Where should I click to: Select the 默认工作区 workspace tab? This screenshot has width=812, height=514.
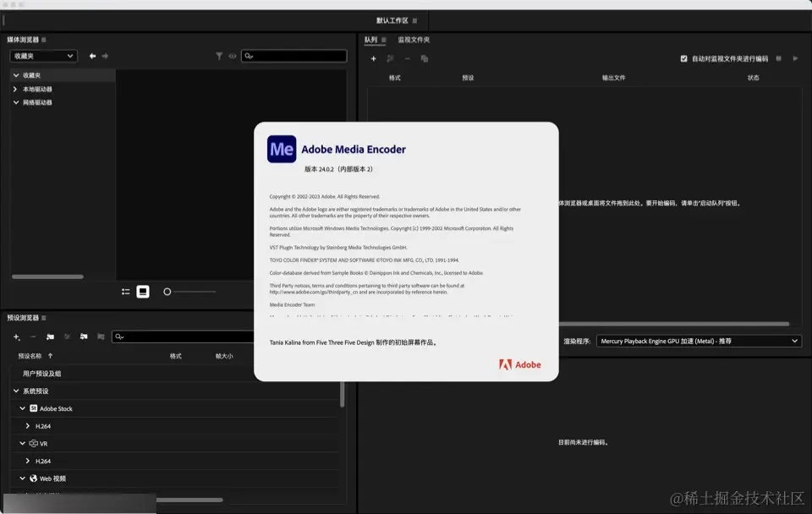(x=392, y=20)
